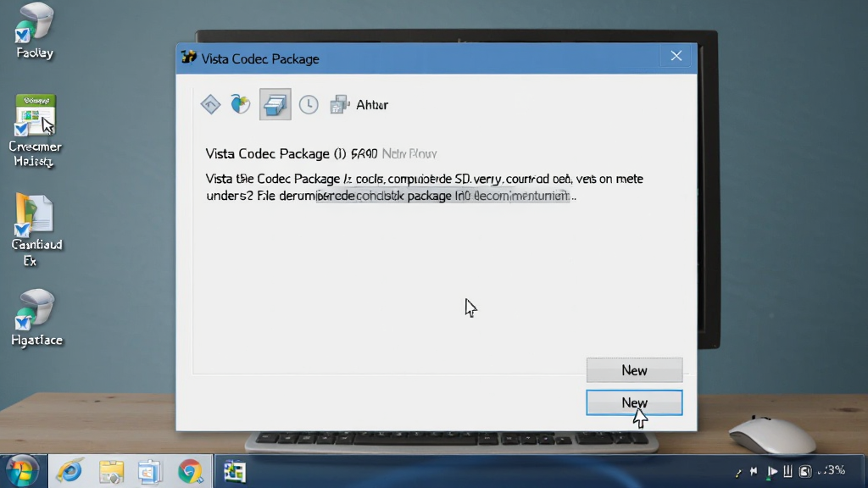868x488 pixels.
Task: Open the file explorer folder taskbar icon
Action: tap(111, 472)
